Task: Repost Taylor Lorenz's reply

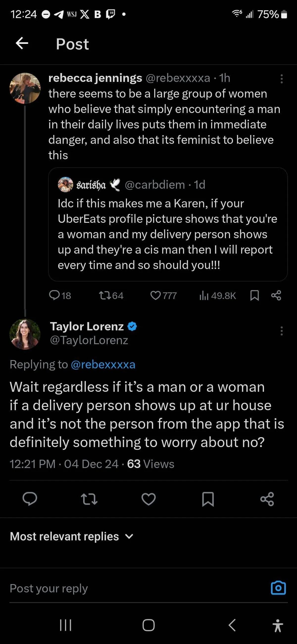Action: click(89, 499)
